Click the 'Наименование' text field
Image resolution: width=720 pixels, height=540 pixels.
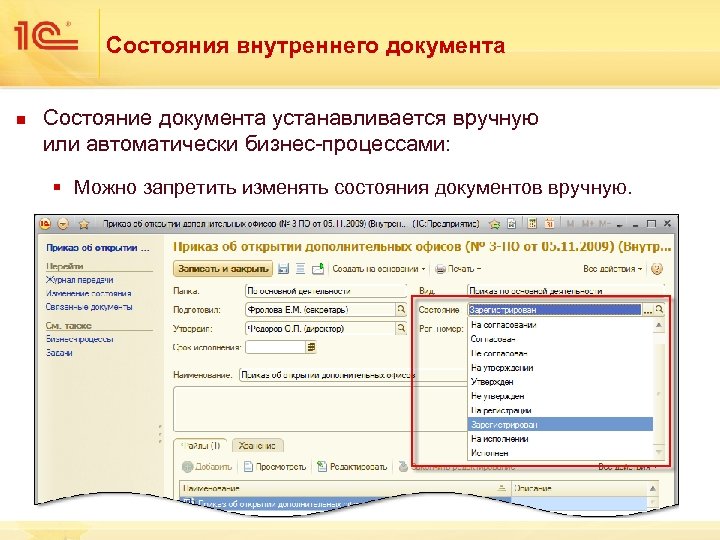(353, 375)
